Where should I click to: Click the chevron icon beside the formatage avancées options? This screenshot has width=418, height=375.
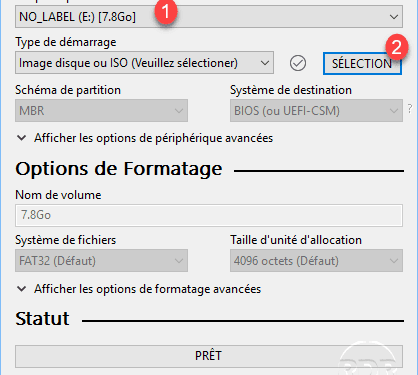pos(22,289)
